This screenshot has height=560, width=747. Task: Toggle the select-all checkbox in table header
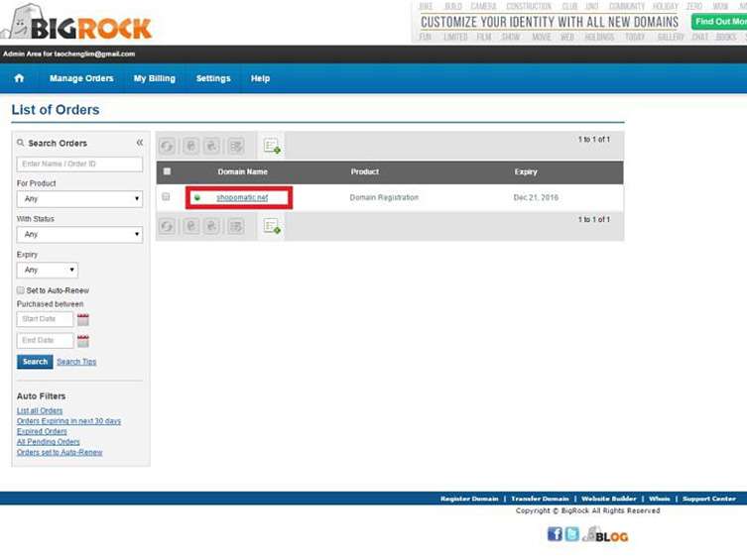coord(167,171)
